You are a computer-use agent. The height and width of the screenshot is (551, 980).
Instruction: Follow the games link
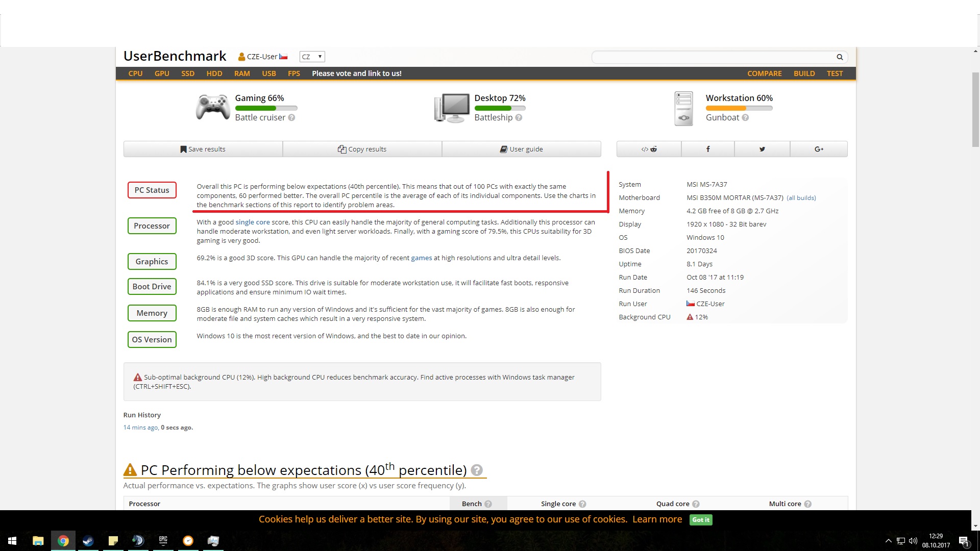coord(422,258)
